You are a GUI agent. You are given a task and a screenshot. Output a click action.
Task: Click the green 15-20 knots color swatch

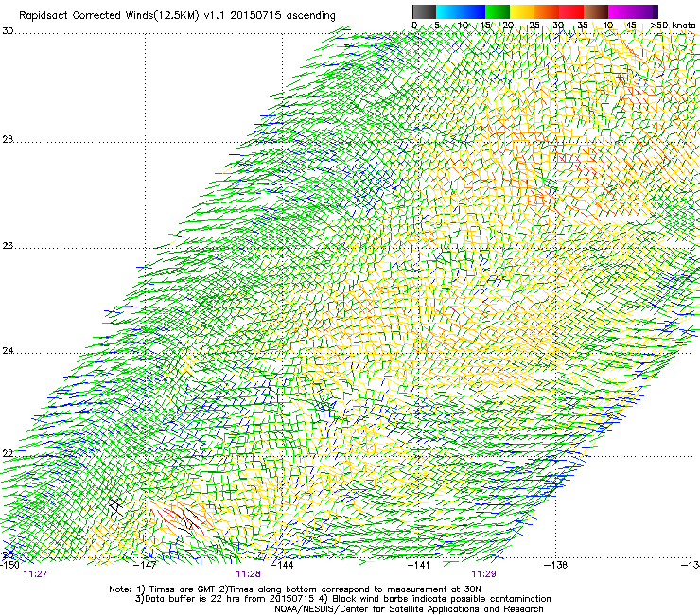[498, 11]
